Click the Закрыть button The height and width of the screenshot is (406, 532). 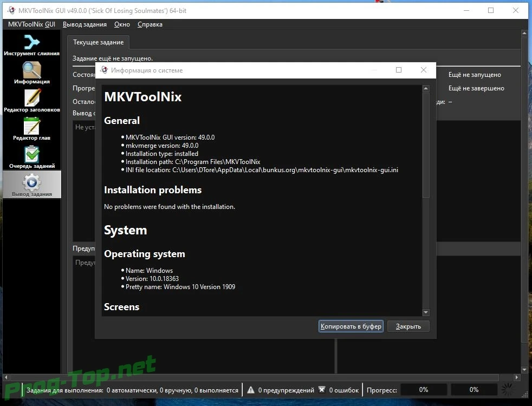[x=408, y=326]
